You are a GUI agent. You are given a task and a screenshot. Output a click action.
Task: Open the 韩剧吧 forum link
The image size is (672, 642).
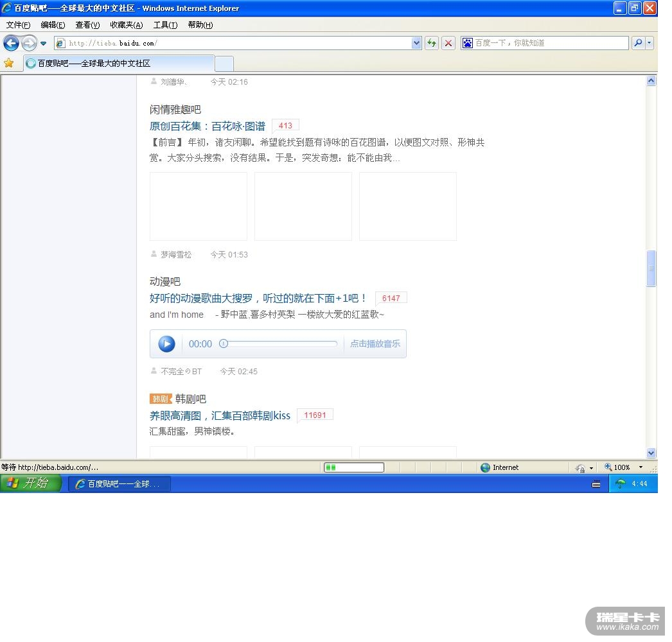[x=191, y=399]
